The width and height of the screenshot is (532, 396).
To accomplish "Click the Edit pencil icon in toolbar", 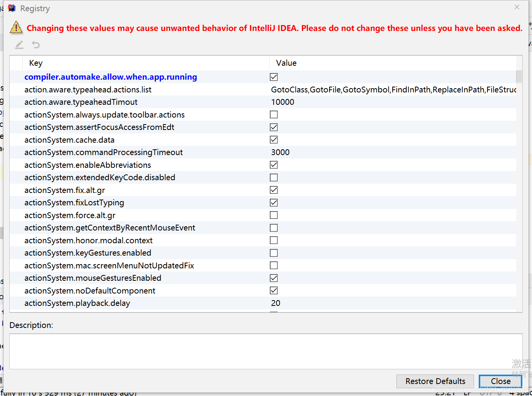I will pyautogui.click(x=19, y=45).
